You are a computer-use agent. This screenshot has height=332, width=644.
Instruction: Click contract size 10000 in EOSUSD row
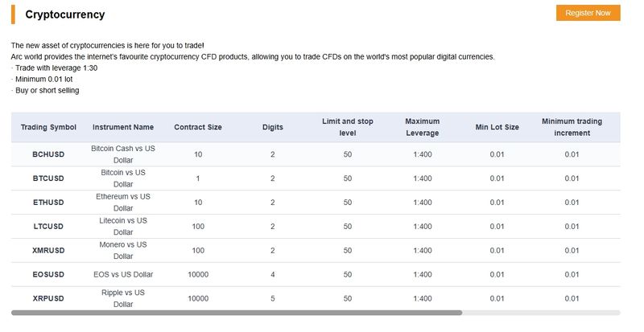[198, 275]
